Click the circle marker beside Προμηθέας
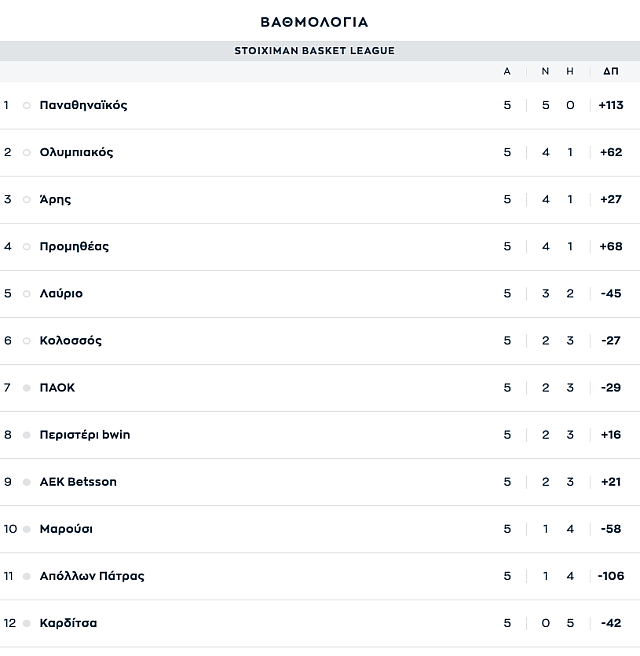Image resolution: width=640 pixels, height=656 pixels. pos(26,247)
